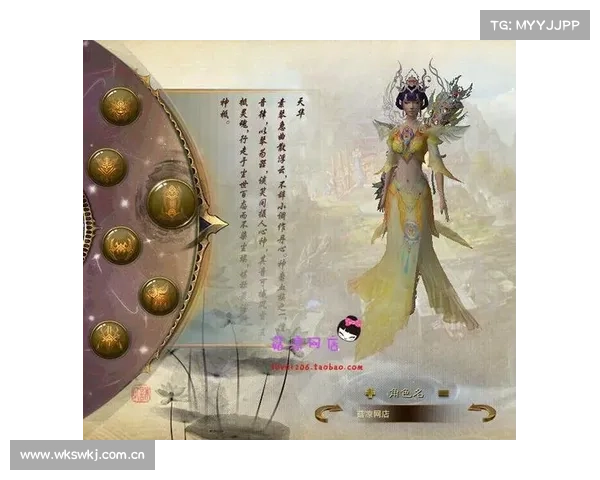Focus the character name input field
This screenshot has width=600, height=480.
pyautogui.click(x=406, y=414)
